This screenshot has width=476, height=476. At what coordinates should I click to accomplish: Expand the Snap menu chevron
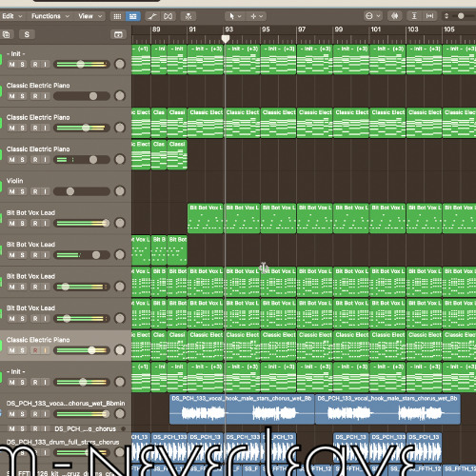378,16
